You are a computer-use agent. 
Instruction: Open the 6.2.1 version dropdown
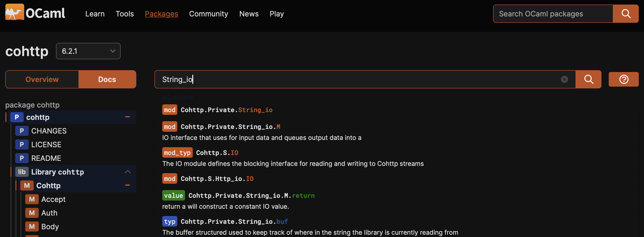click(x=88, y=51)
